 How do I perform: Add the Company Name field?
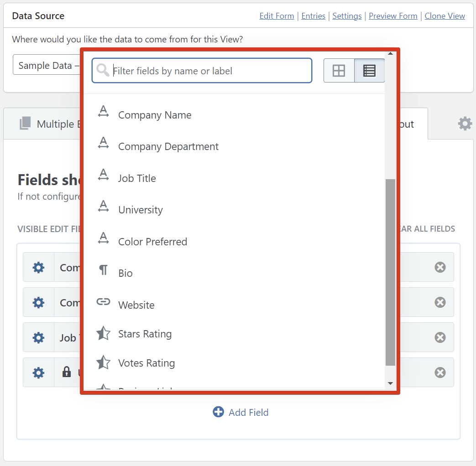154,115
